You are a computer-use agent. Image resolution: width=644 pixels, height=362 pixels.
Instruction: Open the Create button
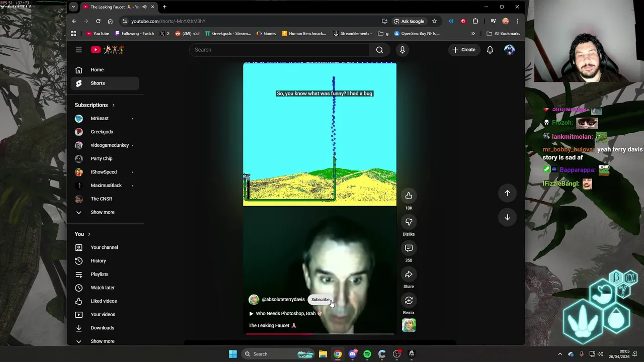pyautogui.click(x=463, y=50)
